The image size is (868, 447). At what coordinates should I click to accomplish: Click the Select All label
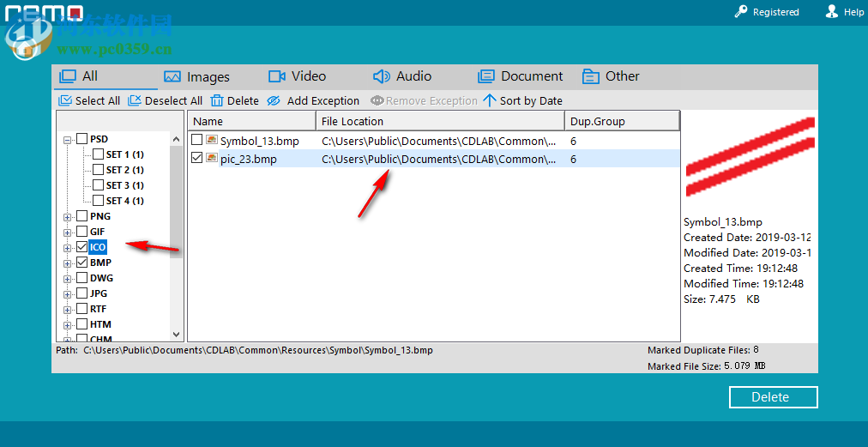tap(98, 100)
